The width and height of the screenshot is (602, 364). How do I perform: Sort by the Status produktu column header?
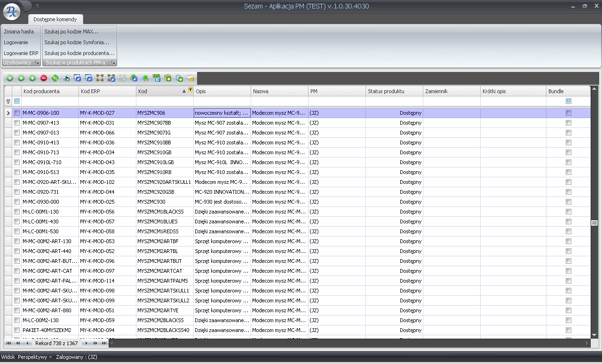(394, 91)
